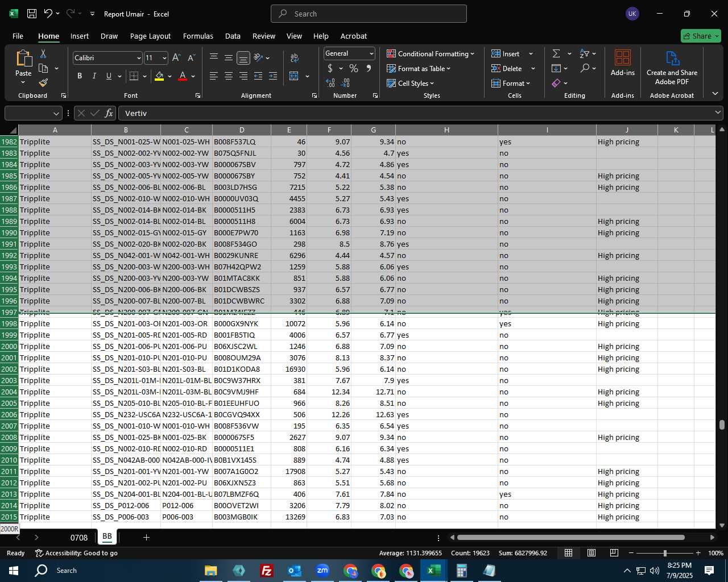Screen dimensions: 728x582
Task: Toggle Bold formatting
Action: pyautogui.click(x=80, y=76)
